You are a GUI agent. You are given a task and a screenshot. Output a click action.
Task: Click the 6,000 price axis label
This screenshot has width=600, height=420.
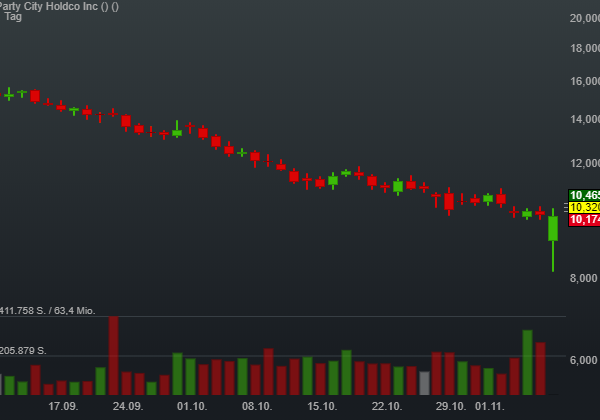click(584, 360)
